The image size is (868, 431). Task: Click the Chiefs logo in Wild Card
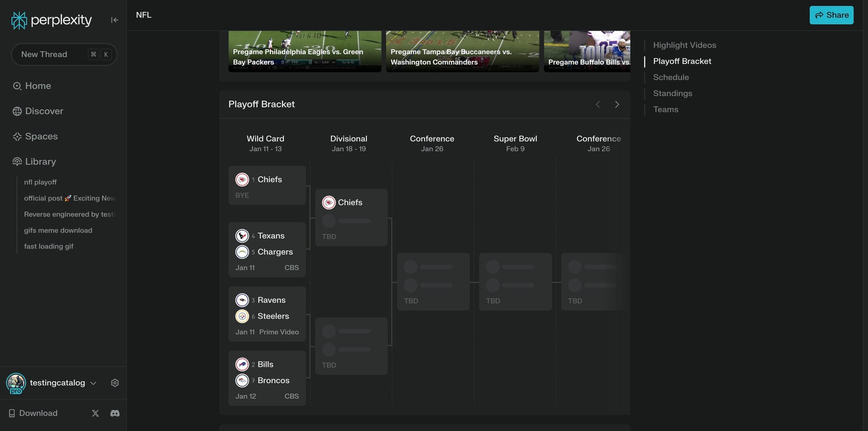(242, 180)
